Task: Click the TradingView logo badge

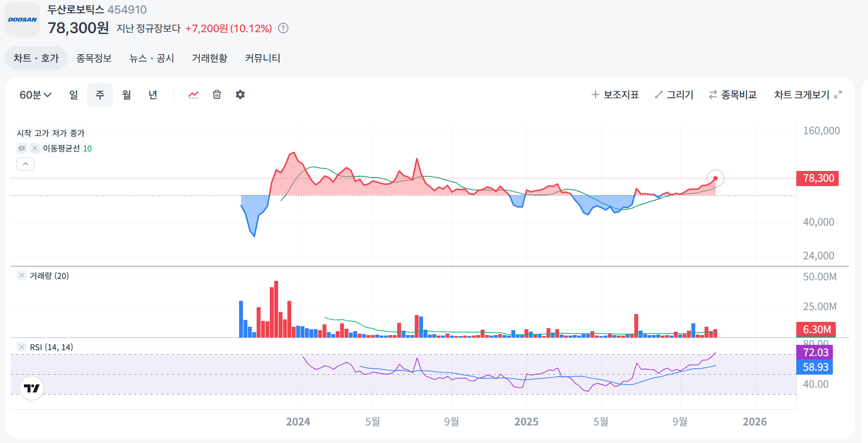Action: [32, 388]
